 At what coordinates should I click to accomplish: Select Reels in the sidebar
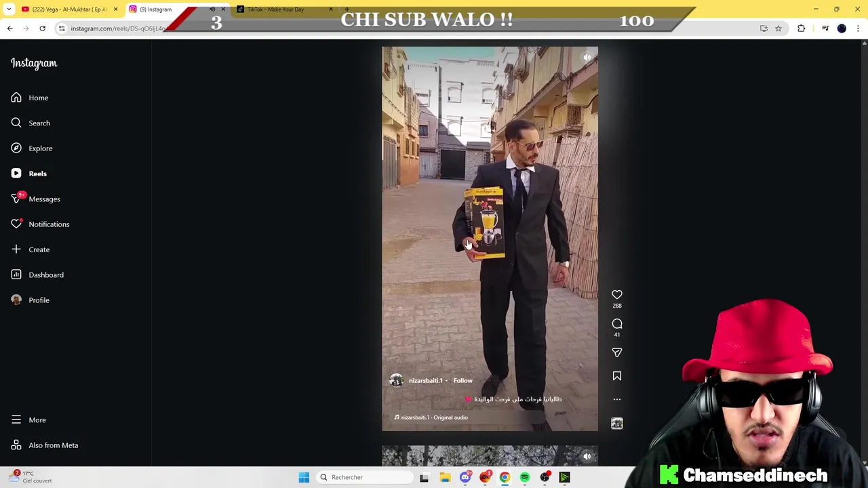pos(29,174)
